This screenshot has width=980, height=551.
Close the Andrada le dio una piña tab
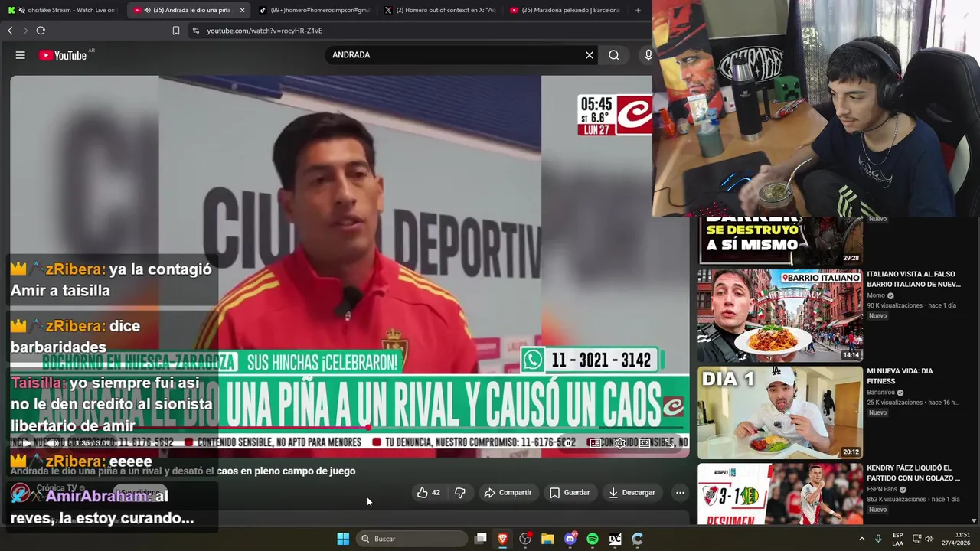point(243,10)
